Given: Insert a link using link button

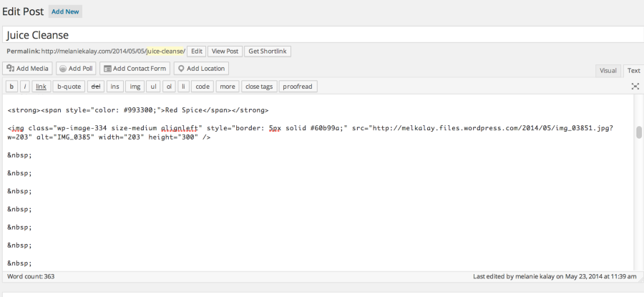Looking at the screenshot, I should tap(42, 87).
